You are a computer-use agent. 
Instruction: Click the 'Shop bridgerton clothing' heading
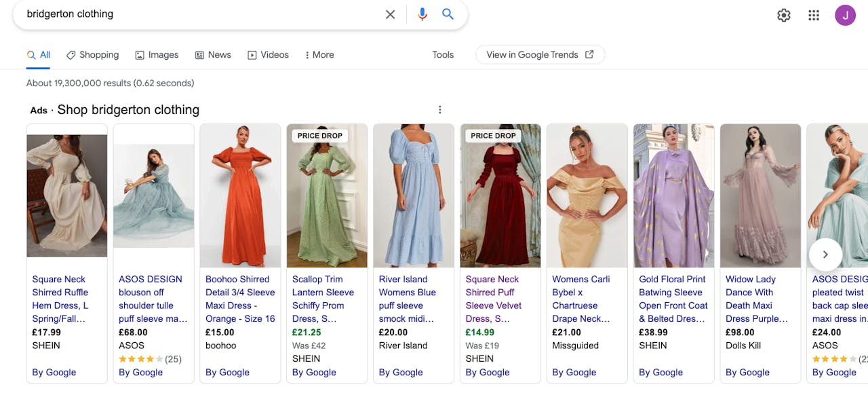pos(128,110)
